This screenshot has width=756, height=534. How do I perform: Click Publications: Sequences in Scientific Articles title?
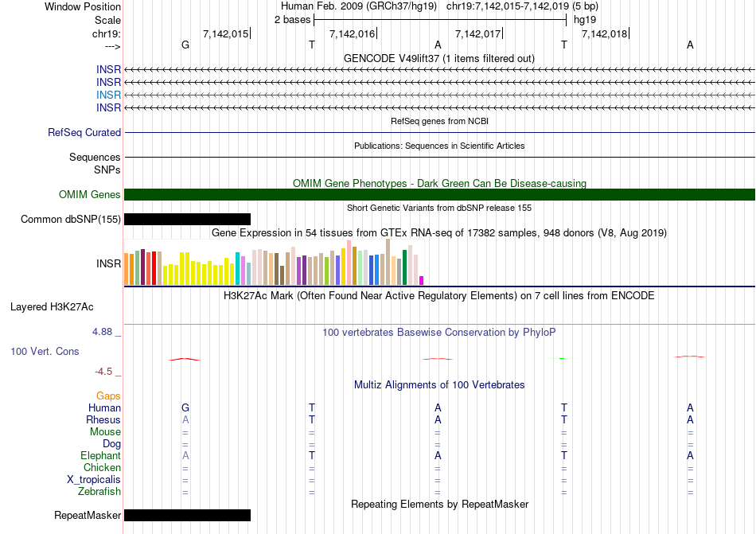tap(439, 146)
